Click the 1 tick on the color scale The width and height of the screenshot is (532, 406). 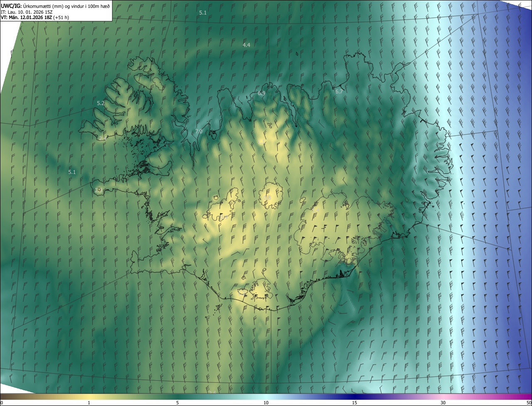point(89,403)
